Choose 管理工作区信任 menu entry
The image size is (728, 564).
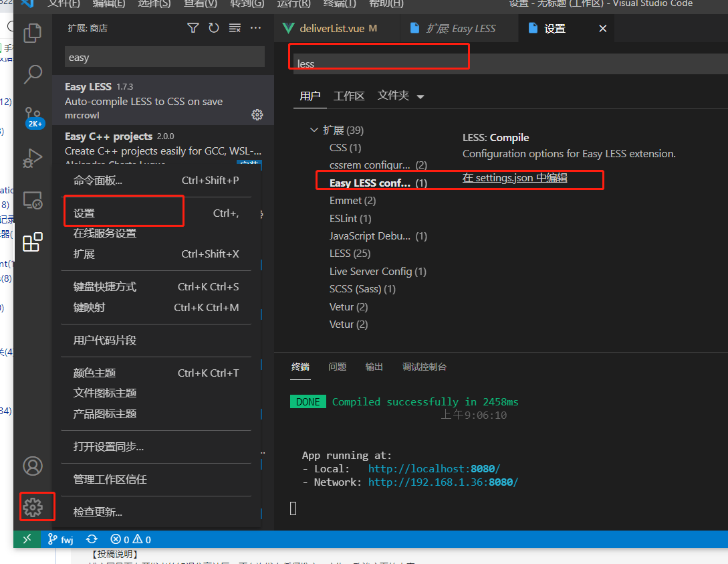(x=156, y=480)
